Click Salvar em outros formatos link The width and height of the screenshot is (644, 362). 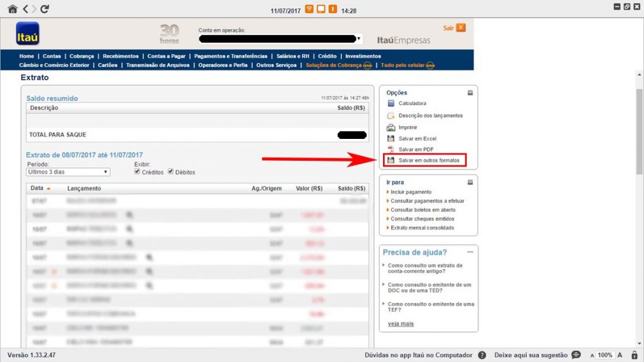pos(429,161)
